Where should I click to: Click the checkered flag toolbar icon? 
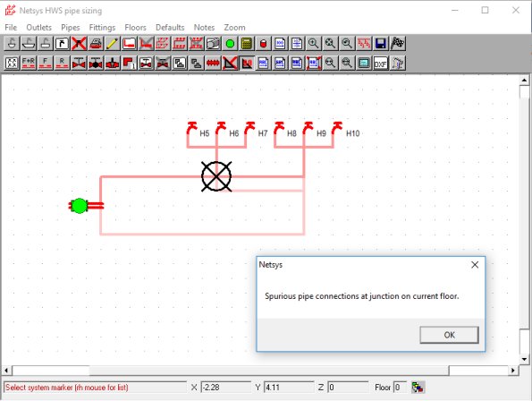point(398,44)
